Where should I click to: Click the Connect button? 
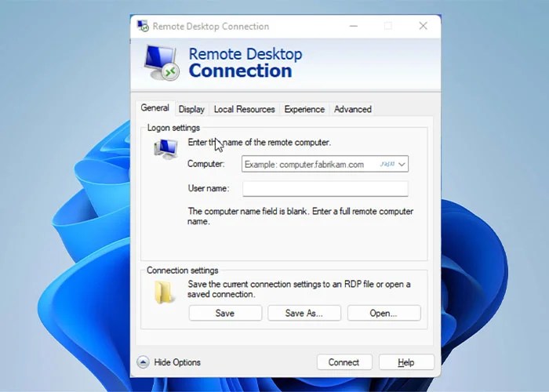click(344, 362)
